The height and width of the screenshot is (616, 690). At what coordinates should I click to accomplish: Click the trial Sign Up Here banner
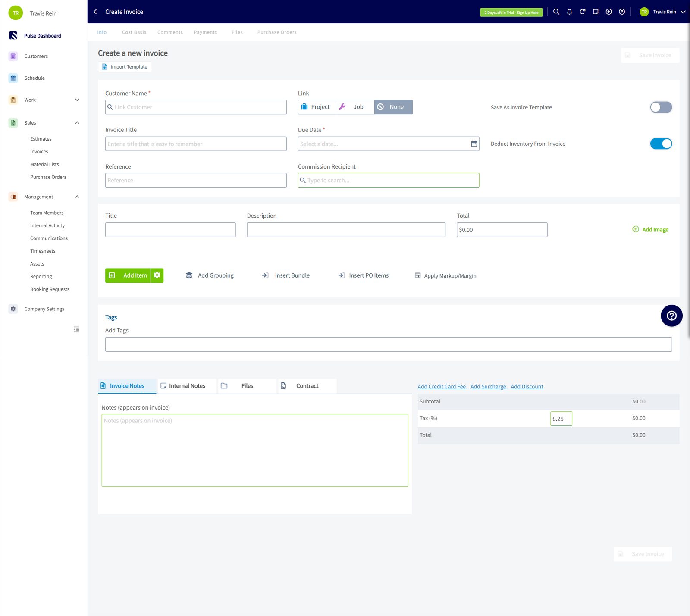coord(511,13)
